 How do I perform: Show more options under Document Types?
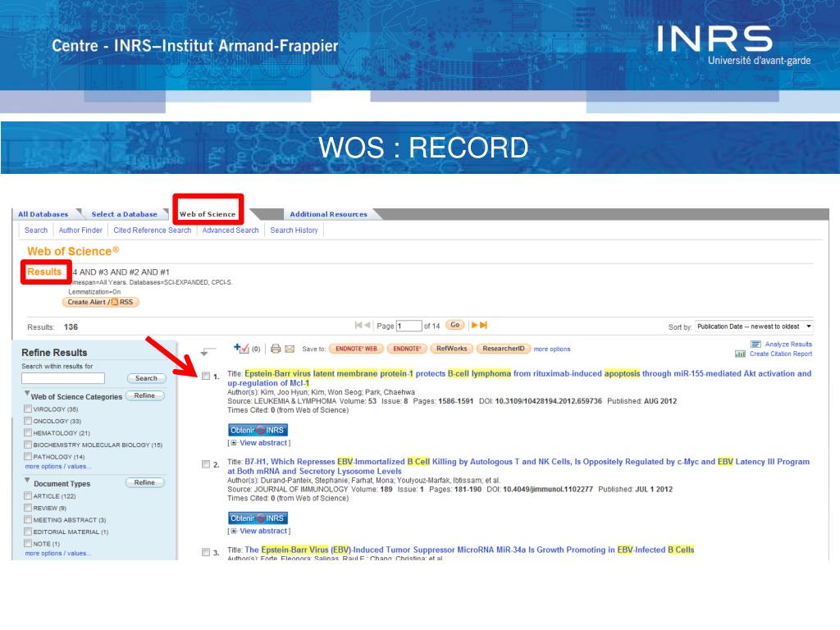click(x=58, y=554)
